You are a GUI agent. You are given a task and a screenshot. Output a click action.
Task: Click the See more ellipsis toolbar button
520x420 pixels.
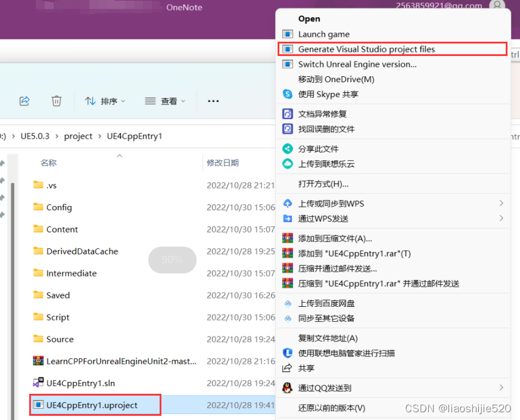[x=213, y=101]
